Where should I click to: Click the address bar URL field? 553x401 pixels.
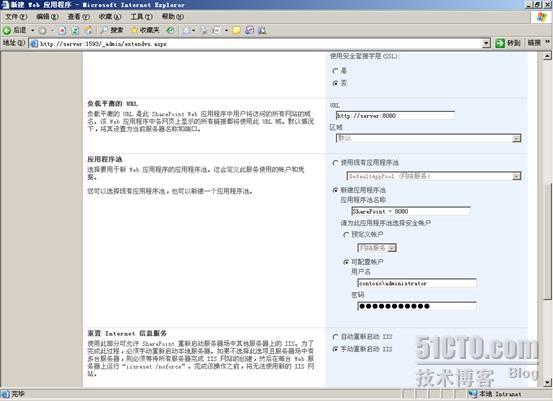pyautogui.click(x=259, y=44)
